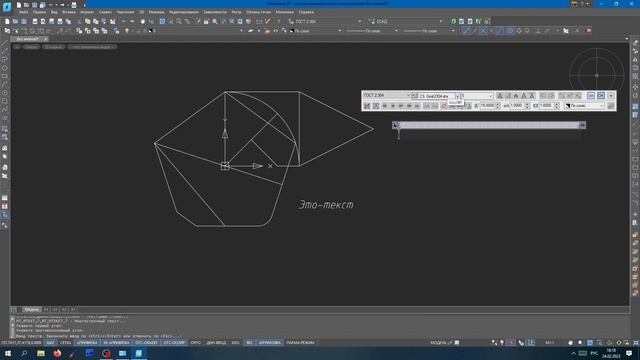Click the Windows Start button
The width and height of the screenshot is (640, 360).
(8, 353)
